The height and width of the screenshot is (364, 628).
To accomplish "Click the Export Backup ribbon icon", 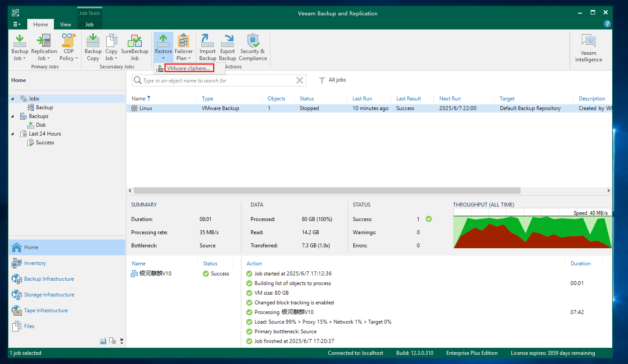I will [x=227, y=47].
